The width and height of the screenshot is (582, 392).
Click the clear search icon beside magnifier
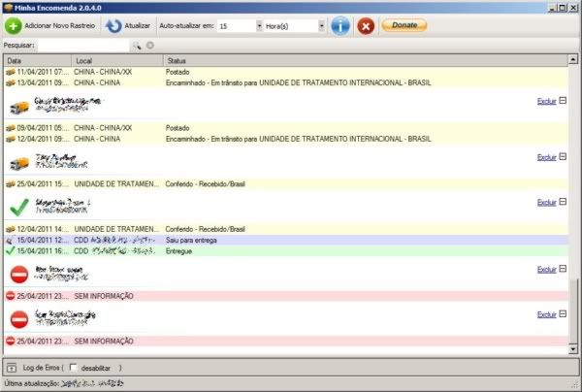pos(150,46)
